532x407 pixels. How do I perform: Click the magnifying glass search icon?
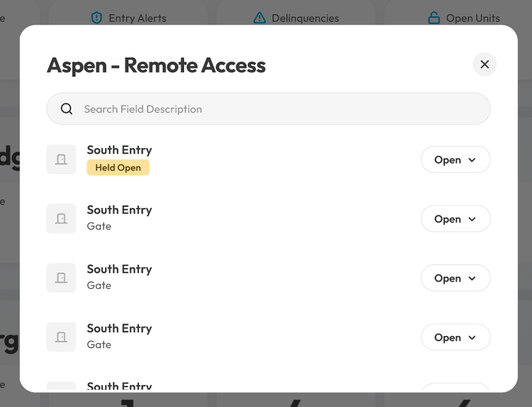(66, 109)
